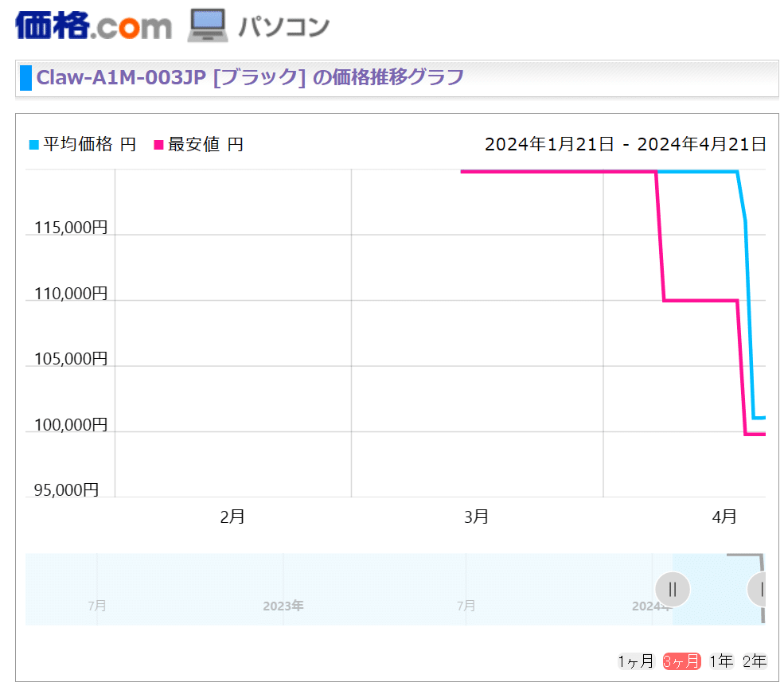Toggle the 平均価格 円 legend label
Image resolution: width=784 pixels, height=690 pixels.
click(89, 145)
